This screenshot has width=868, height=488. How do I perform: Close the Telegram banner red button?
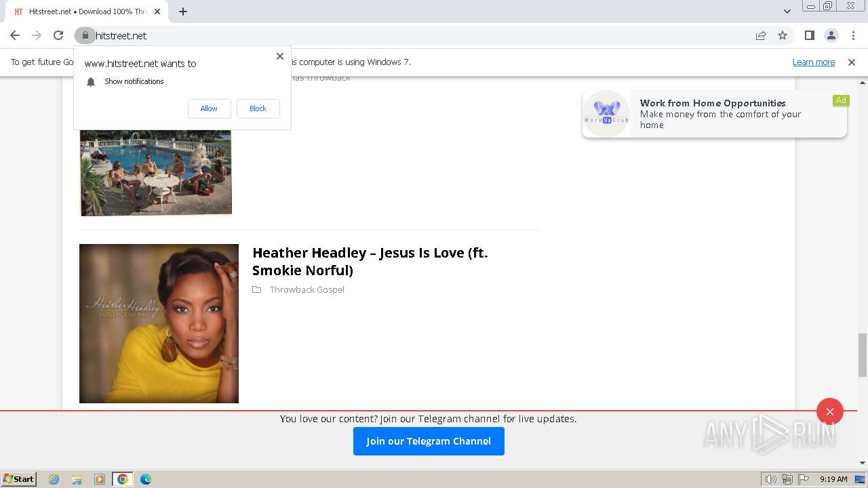[830, 411]
